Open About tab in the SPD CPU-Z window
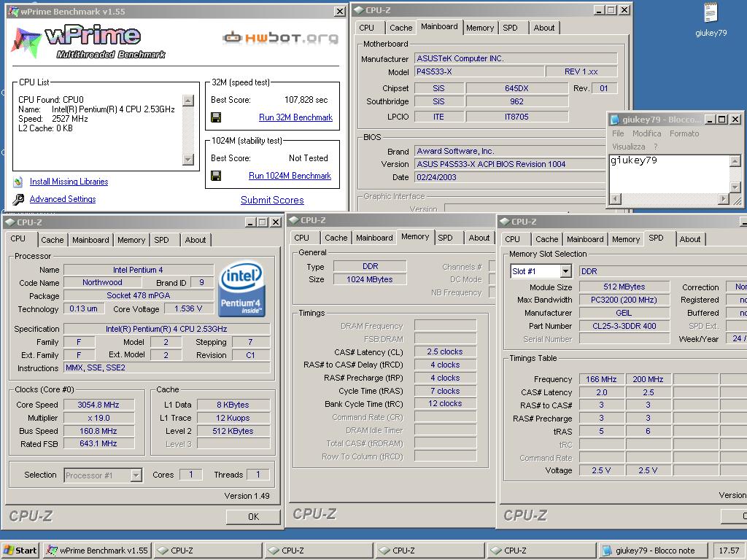The width and height of the screenshot is (747, 560). (x=690, y=239)
